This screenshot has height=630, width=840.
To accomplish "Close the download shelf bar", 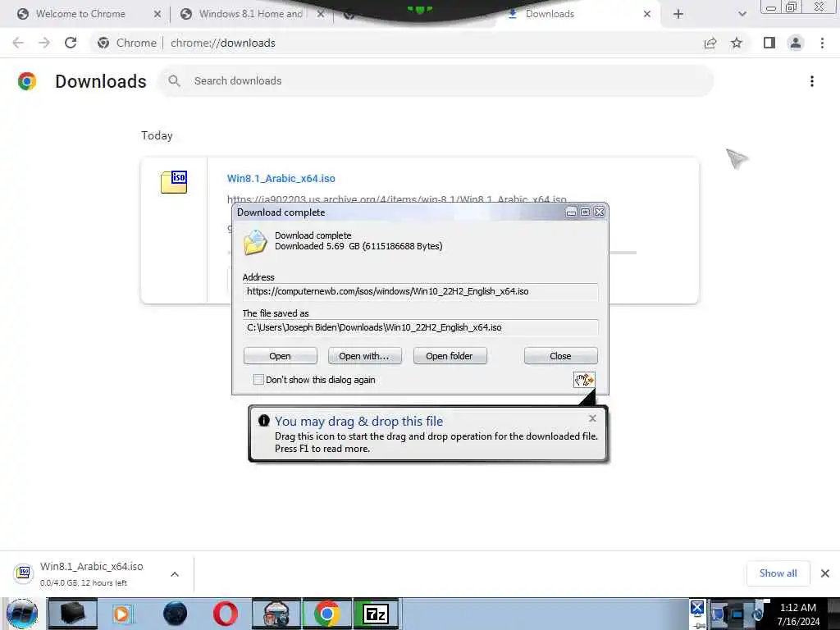I will (x=825, y=573).
